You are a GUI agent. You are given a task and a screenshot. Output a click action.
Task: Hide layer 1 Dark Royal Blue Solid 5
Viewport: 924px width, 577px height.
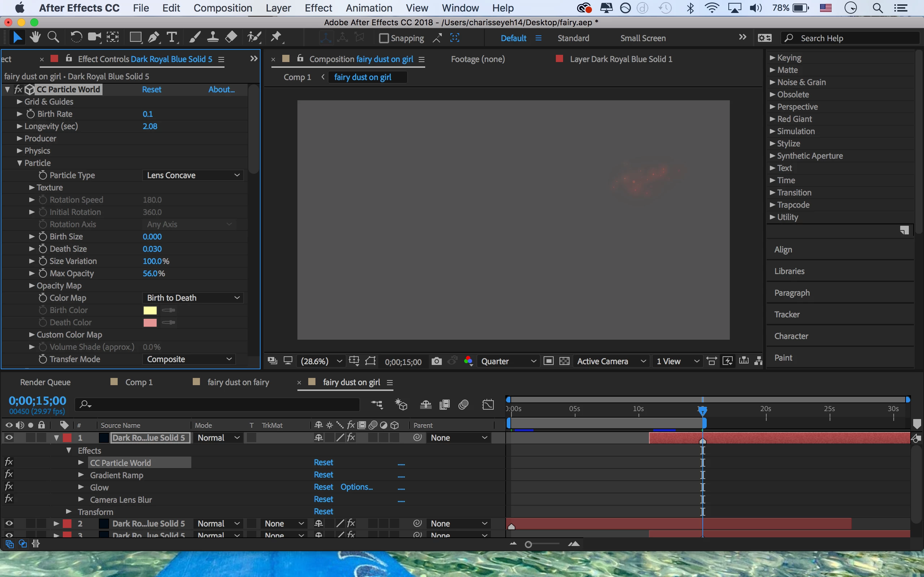9,438
